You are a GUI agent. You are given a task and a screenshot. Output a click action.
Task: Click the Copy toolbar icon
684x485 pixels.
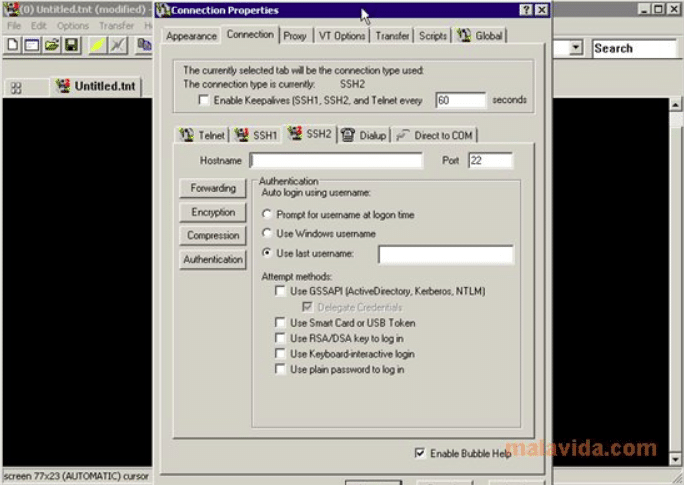click(144, 44)
